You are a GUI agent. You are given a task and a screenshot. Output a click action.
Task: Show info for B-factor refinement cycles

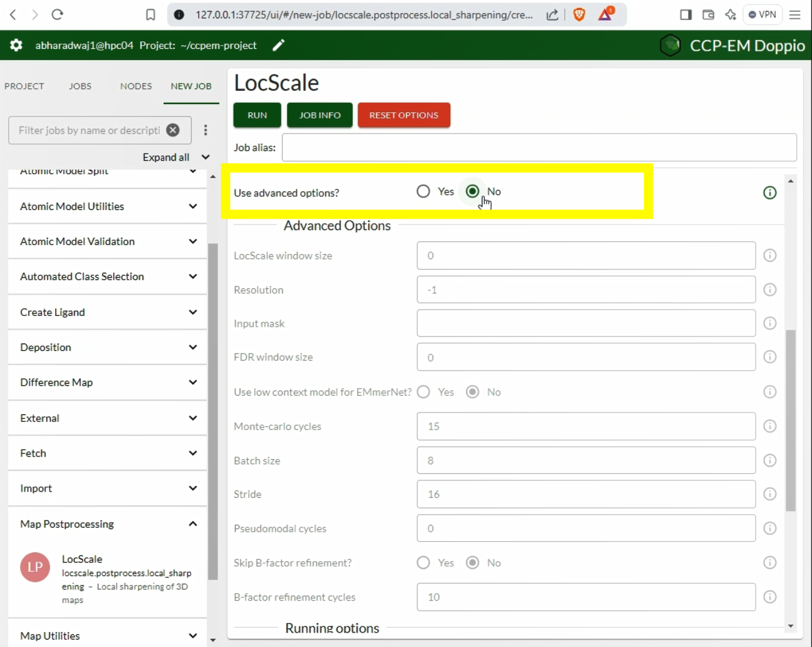pos(770,597)
